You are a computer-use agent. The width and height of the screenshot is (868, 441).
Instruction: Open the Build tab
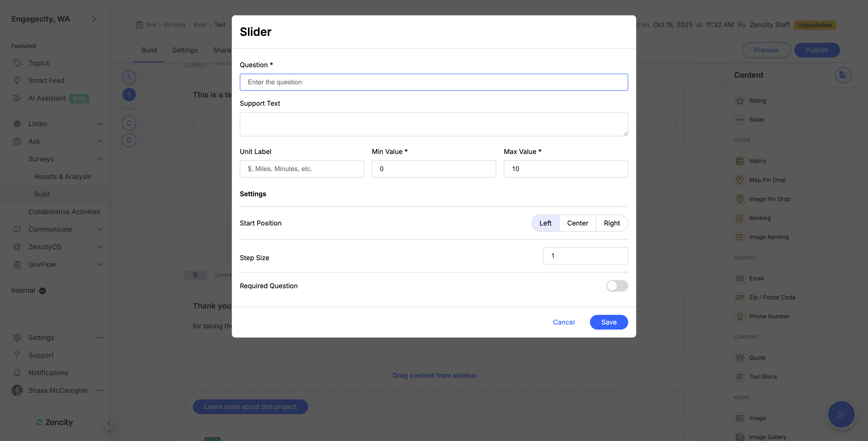tap(149, 50)
